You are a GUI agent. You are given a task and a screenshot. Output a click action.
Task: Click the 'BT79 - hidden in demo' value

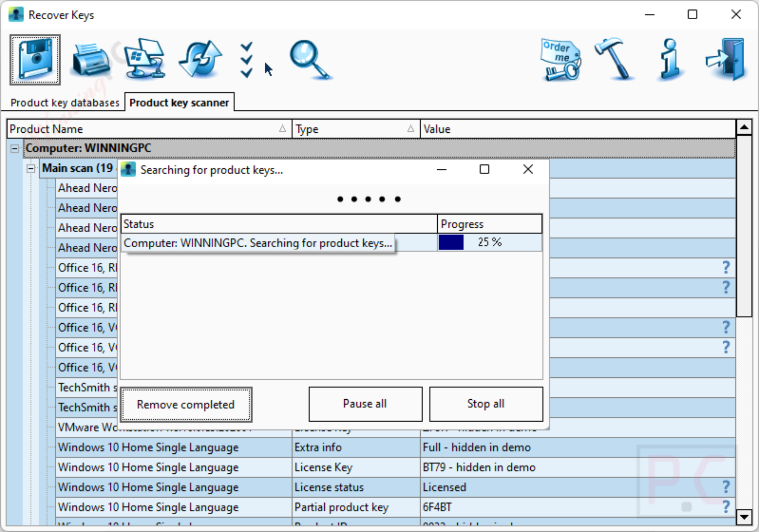click(479, 467)
